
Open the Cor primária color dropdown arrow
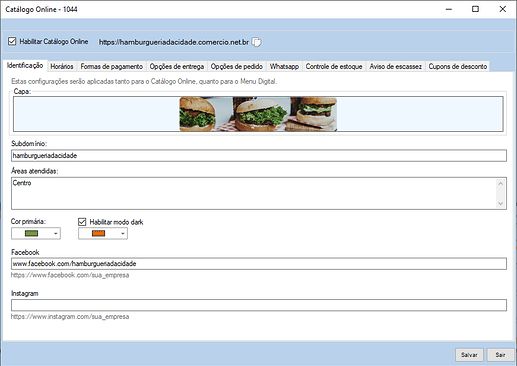[56, 233]
